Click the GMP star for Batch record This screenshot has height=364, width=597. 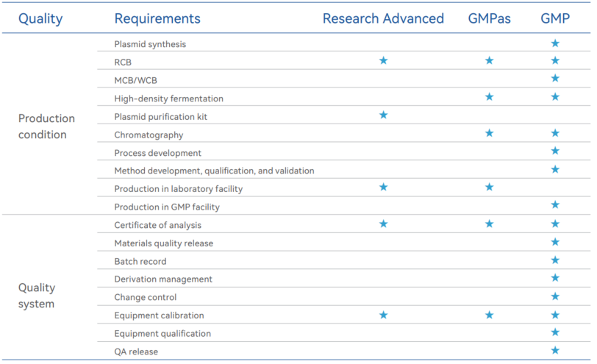pos(555,260)
